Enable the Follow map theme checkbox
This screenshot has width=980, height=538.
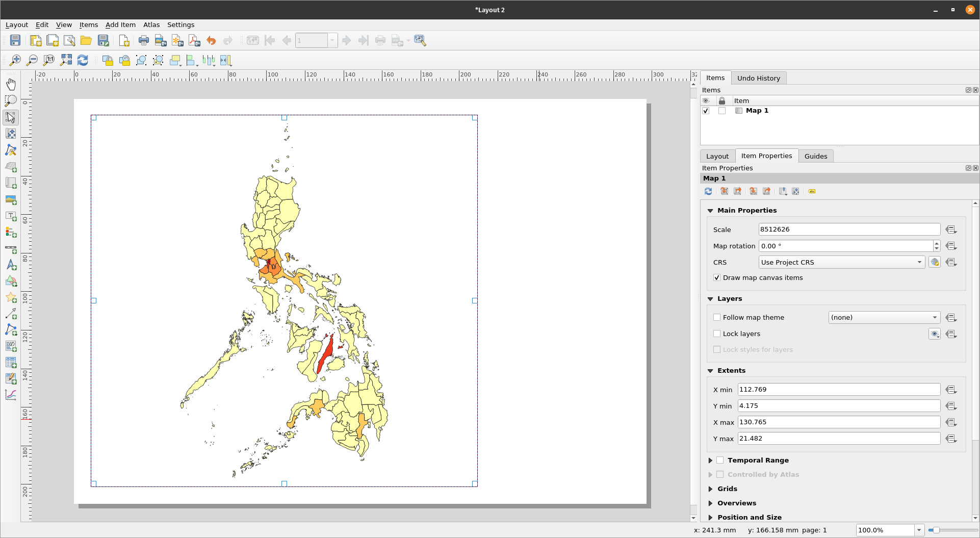(717, 318)
